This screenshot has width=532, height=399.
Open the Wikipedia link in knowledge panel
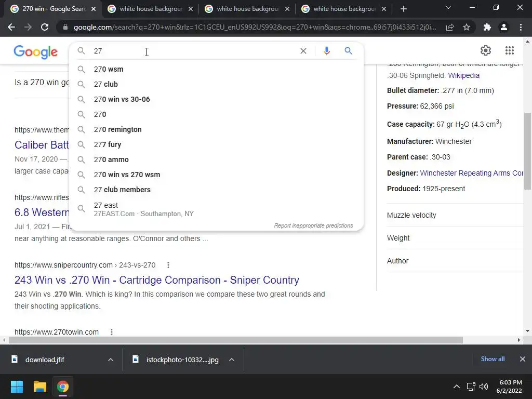(x=464, y=75)
